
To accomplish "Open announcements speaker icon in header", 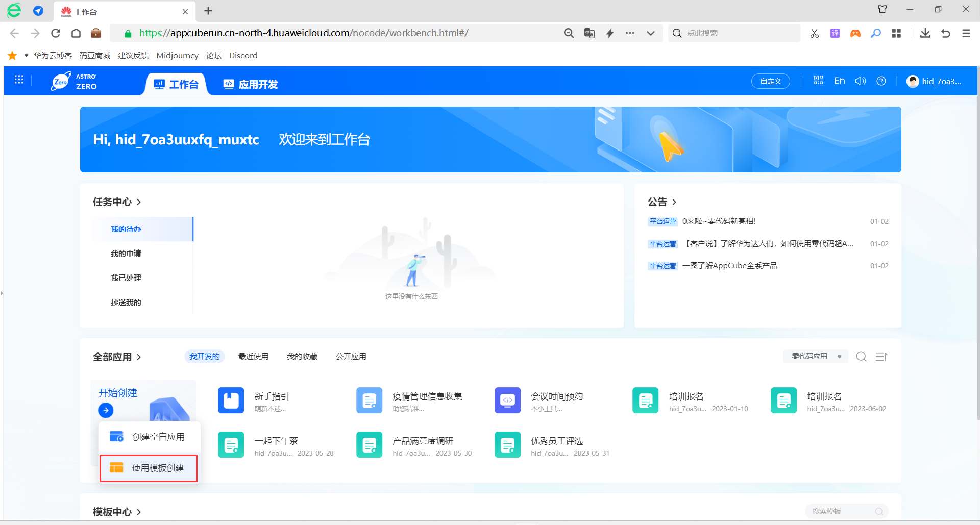I will (861, 81).
